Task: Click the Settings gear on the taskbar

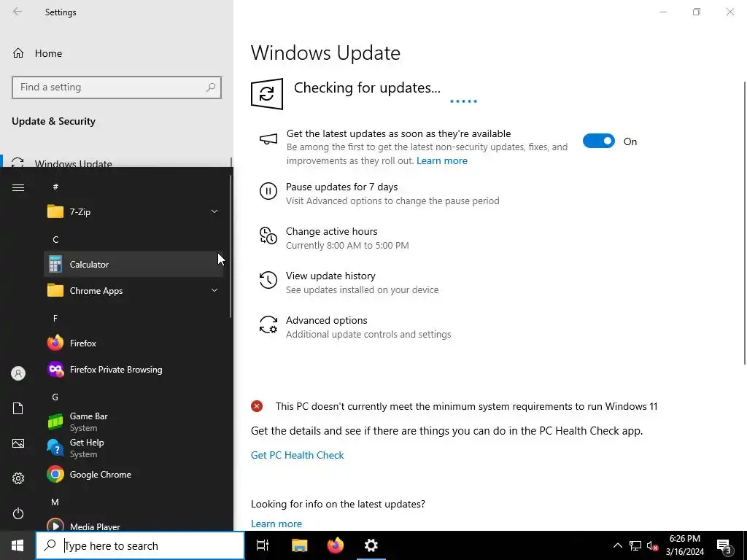Action: click(371, 545)
